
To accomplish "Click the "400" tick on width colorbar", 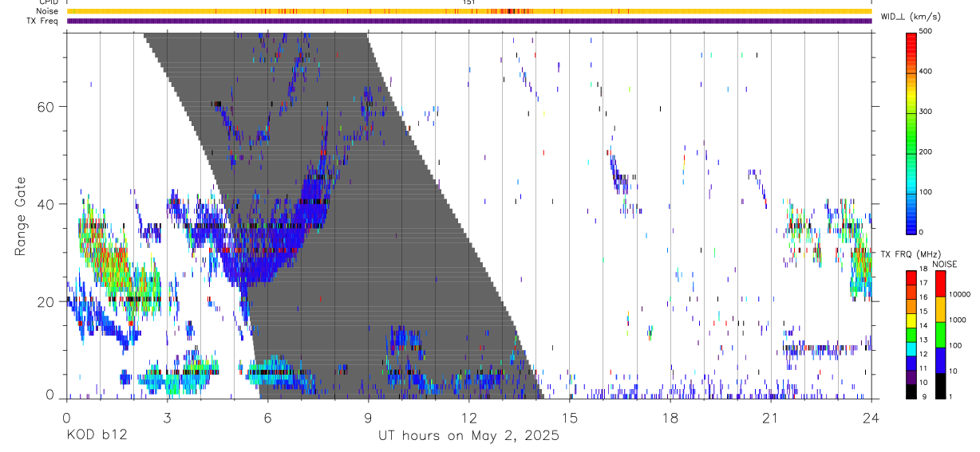I will point(926,71).
